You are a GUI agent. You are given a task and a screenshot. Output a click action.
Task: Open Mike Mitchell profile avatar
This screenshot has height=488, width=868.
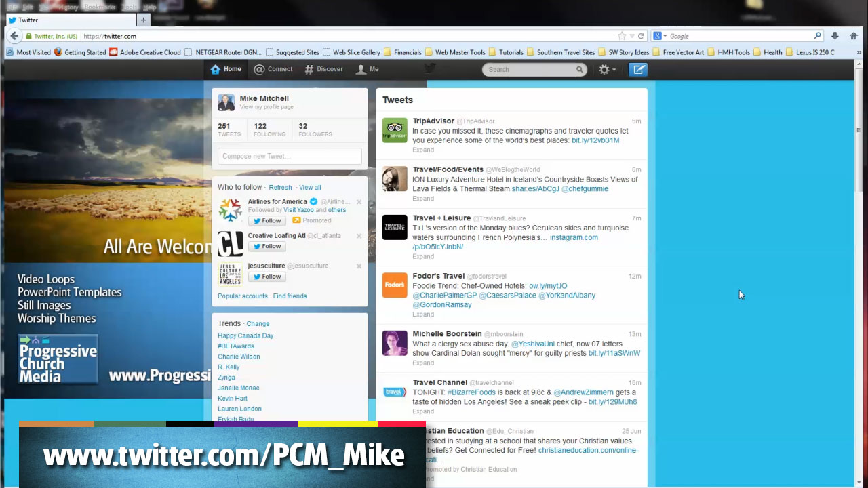coord(226,102)
